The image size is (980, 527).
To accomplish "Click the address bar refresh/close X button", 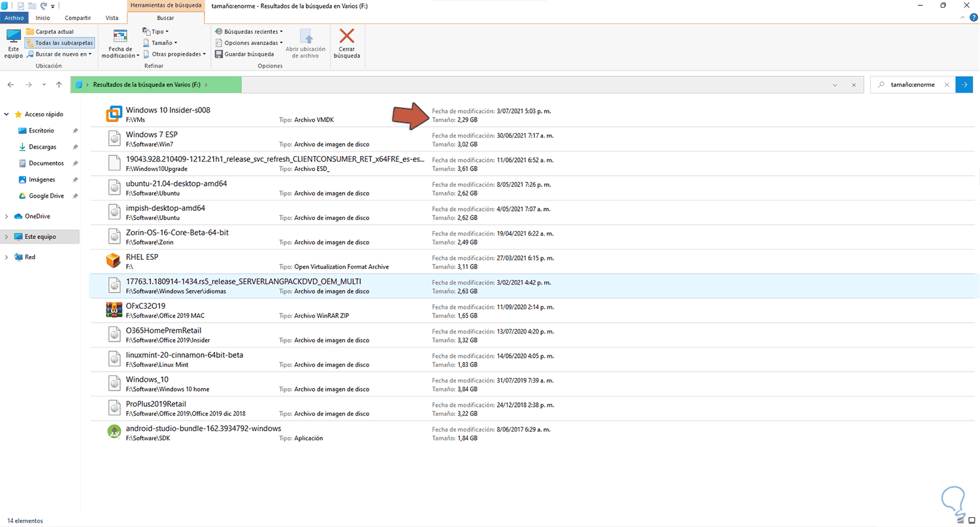I will coord(853,85).
